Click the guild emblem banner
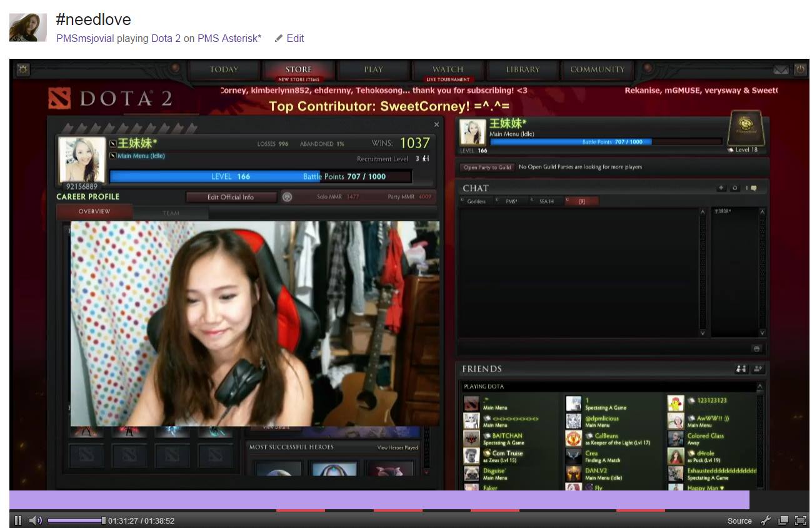 point(746,128)
